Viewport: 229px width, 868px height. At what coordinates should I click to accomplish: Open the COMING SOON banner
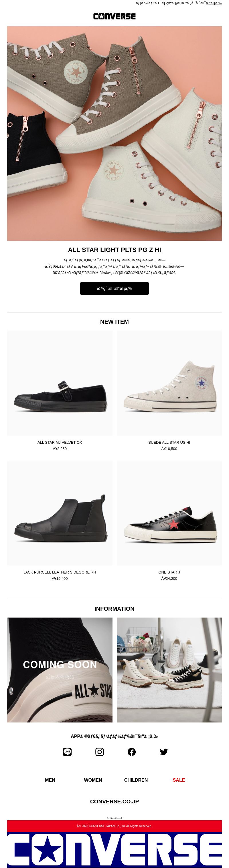coord(60,670)
